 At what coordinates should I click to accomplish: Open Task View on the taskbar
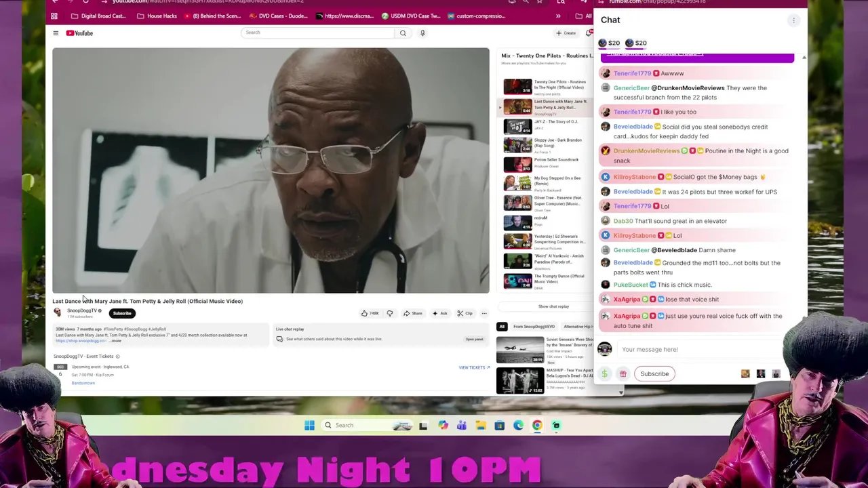pyautogui.click(x=423, y=425)
